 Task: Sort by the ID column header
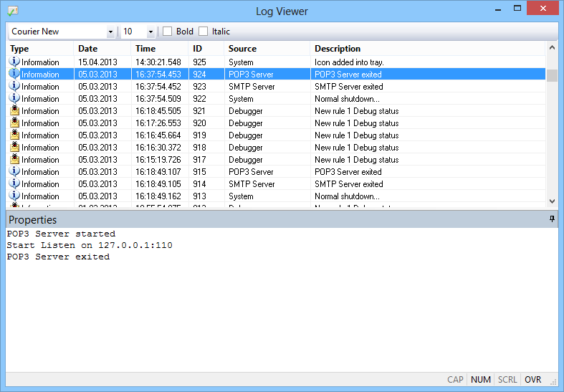click(x=206, y=49)
